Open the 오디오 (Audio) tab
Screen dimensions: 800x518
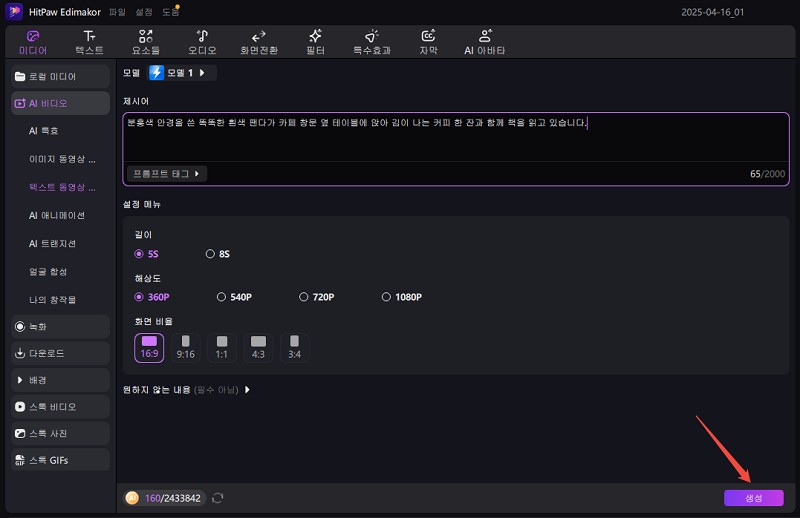point(202,42)
